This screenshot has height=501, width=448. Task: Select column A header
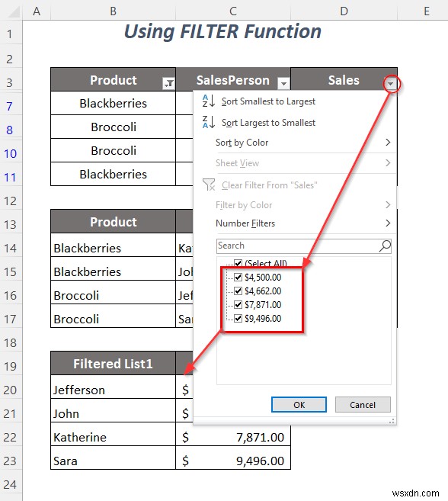(x=37, y=11)
